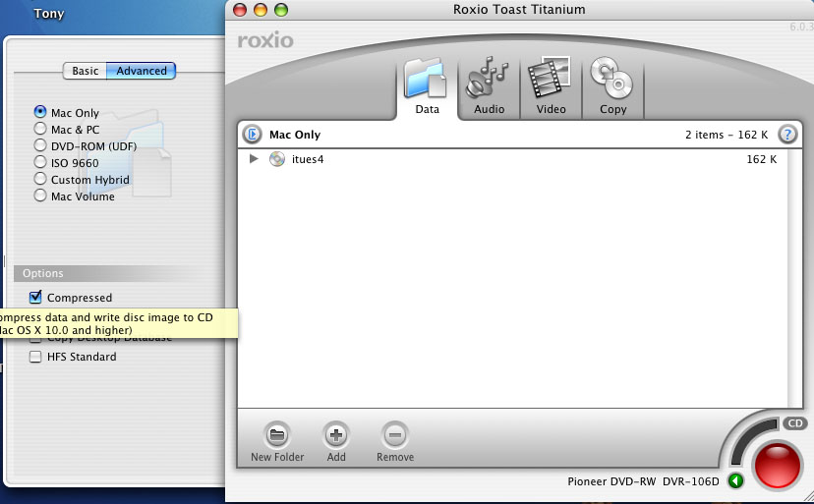The height and width of the screenshot is (504, 814).
Task: Choose the Mac Volume format
Action: pyautogui.click(x=40, y=196)
